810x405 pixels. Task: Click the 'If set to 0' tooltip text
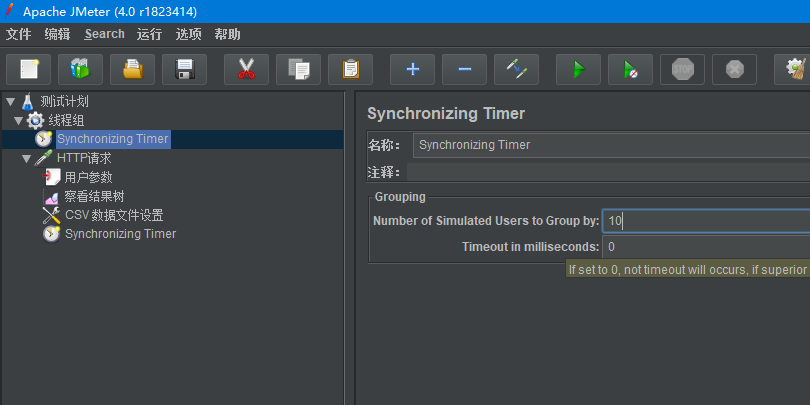(x=688, y=269)
